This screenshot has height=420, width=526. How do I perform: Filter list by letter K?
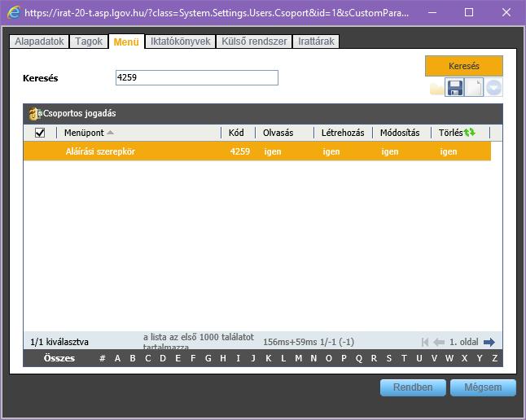pyautogui.click(x=269, y=358)
